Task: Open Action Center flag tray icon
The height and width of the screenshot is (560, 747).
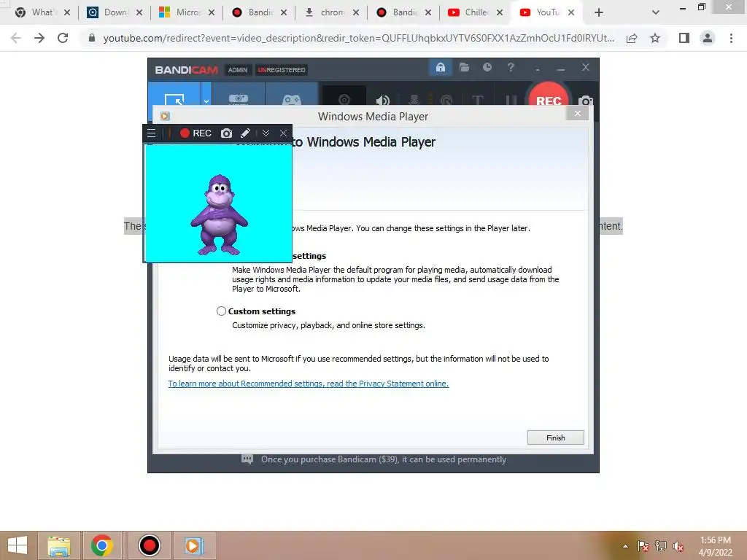Action: pyautogui.click(x=643, y=545)
